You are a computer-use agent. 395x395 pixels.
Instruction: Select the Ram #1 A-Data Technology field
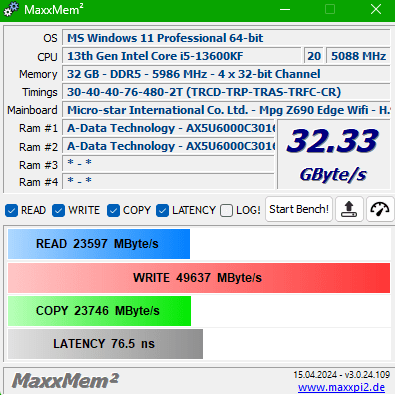point(169,128)
